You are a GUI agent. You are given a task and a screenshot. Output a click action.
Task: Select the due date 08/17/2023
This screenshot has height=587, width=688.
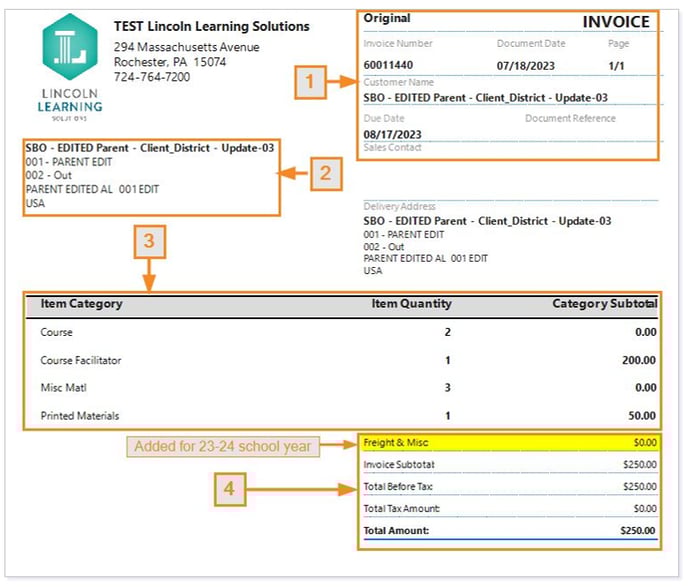(392, 134)
